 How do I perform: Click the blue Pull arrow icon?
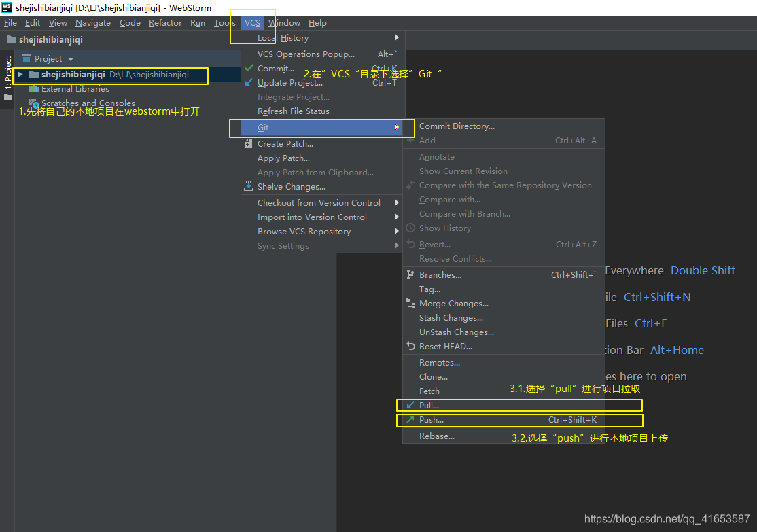tap(410, 404)
